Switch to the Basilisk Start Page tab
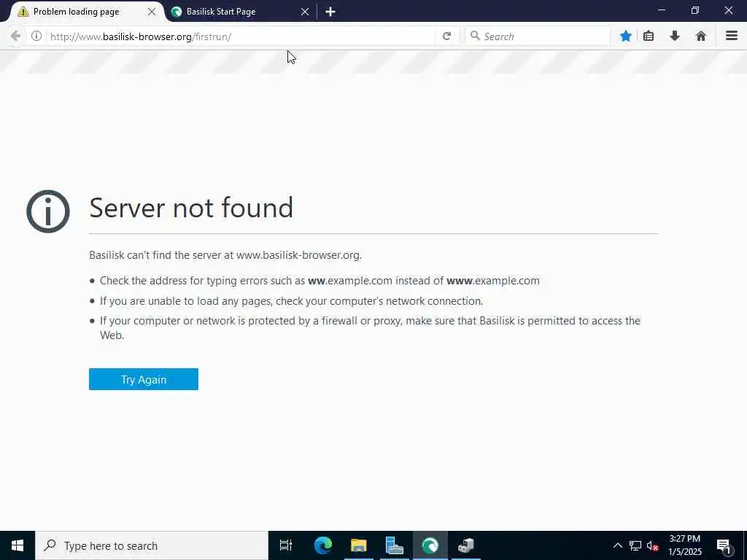This screenshot has height=560, width=747. (x=239, y=12)
